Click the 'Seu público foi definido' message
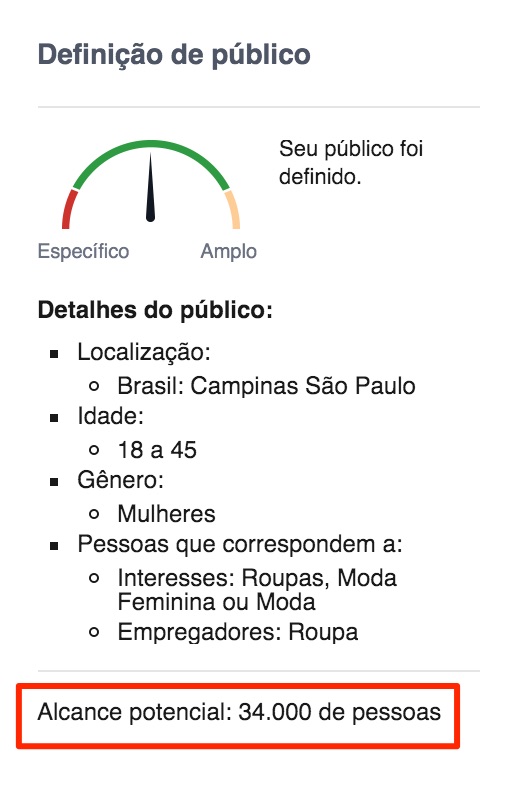Screen dimensions: 508x794 [x=350, y=163]
